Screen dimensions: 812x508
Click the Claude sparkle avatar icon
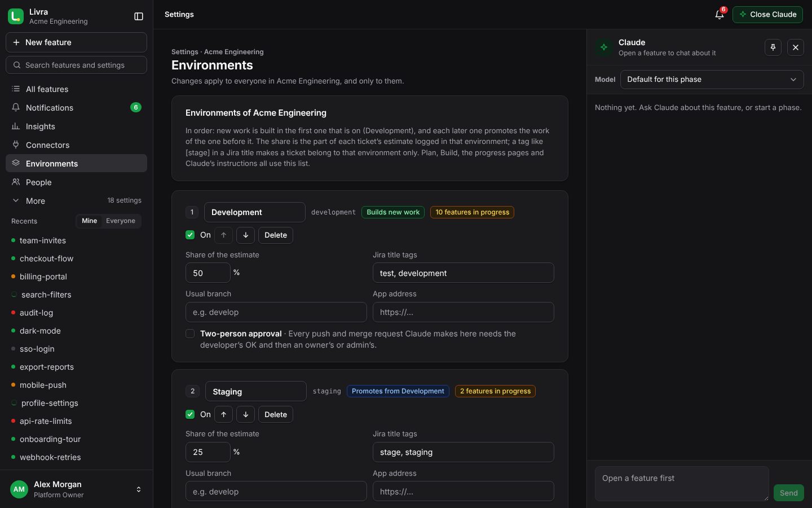tap(604, 47)
